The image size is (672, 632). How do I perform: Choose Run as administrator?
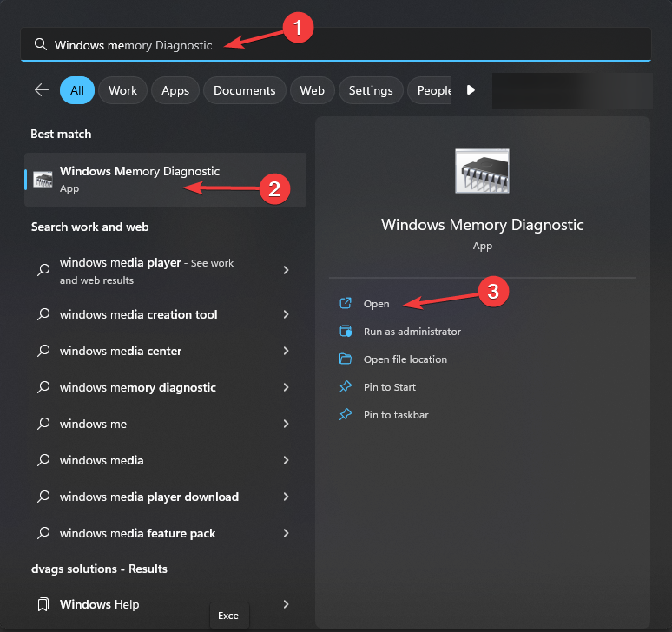pyautogui.click(x=412, y=332)
